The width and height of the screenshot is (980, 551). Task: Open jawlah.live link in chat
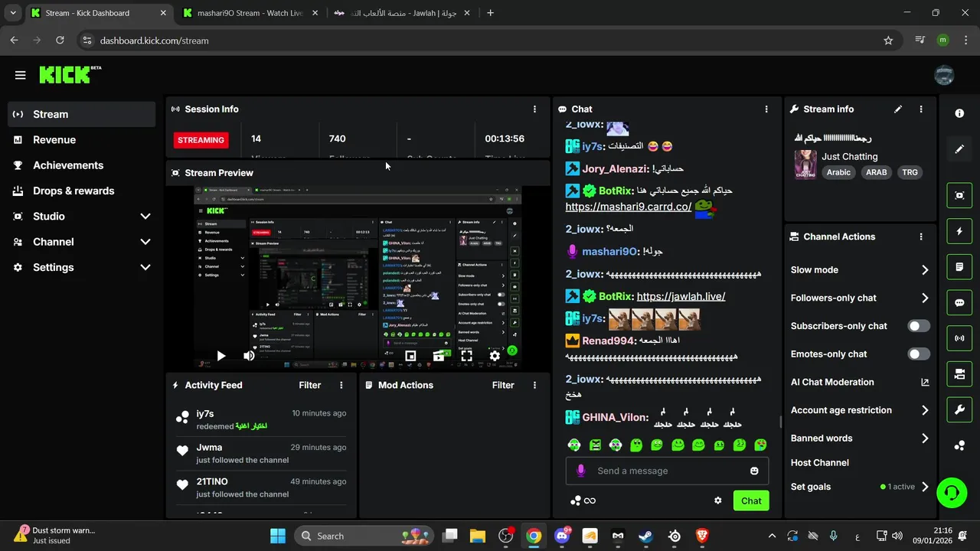point(681,296)
